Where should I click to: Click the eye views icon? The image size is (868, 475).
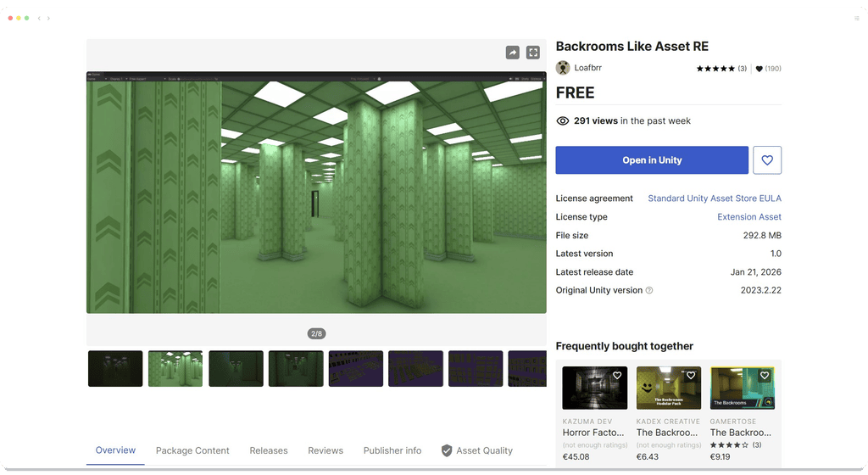563,120
